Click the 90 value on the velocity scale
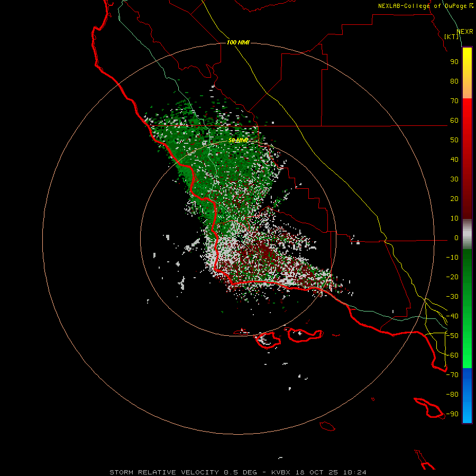Image resolution: width=476 pixels, height=476 pixels. tap(454, 62)
